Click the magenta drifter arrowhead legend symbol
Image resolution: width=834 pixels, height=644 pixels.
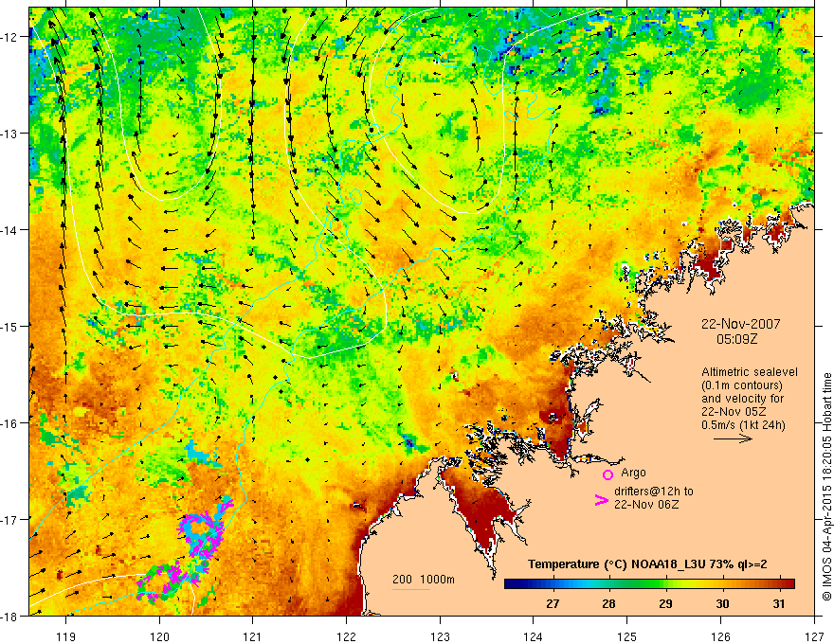tap(602, 500)
